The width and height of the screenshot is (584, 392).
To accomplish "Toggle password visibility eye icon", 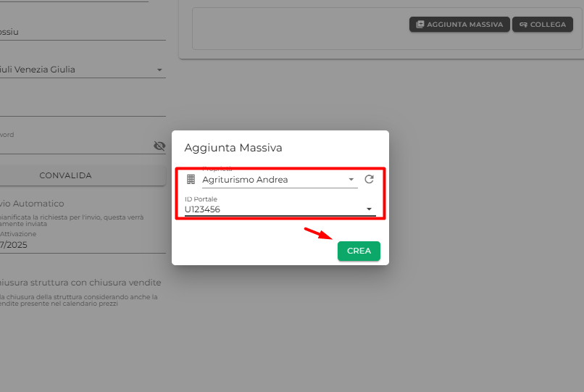I will [x=159, y=146].
